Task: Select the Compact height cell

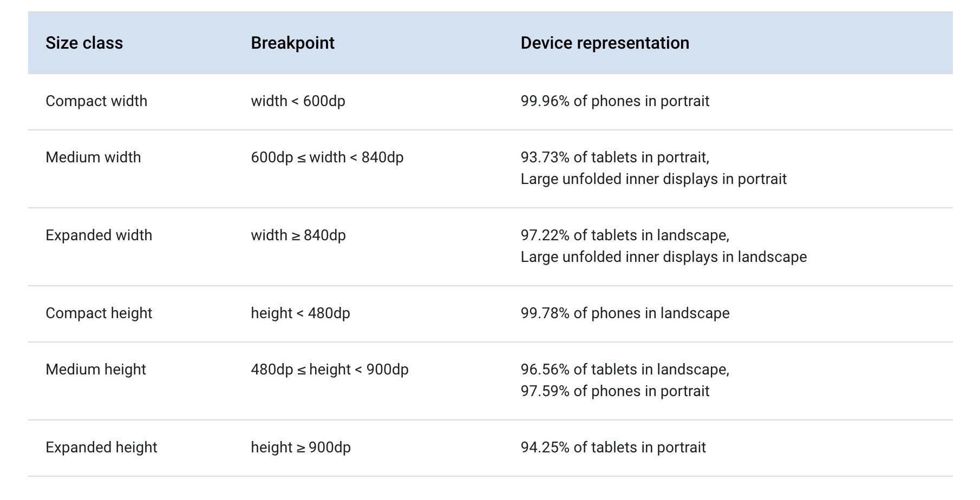Action: coord(99,313)
